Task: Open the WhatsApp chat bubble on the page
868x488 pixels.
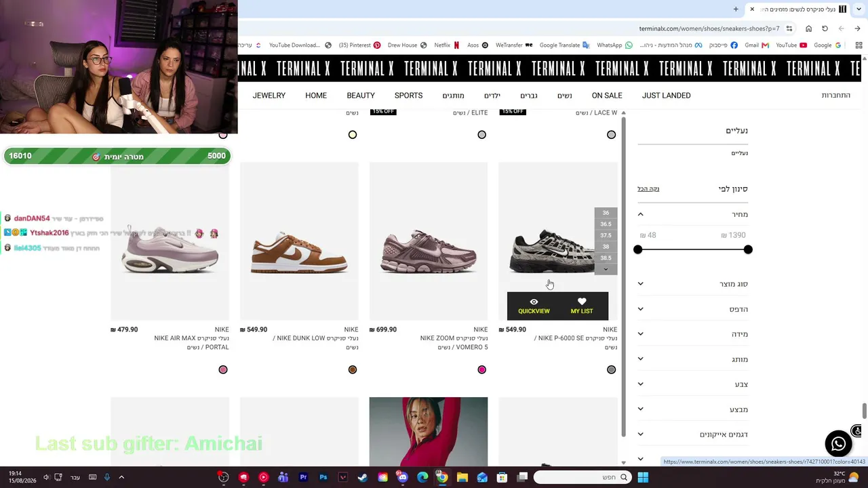Action: pyautogui.click(x=838, y=444)
